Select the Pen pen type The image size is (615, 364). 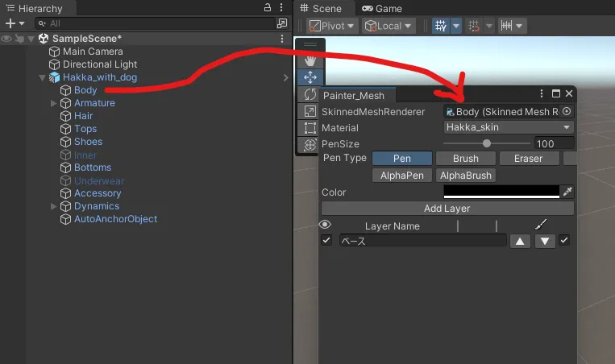pyautogui.click(x=402, y=159)
